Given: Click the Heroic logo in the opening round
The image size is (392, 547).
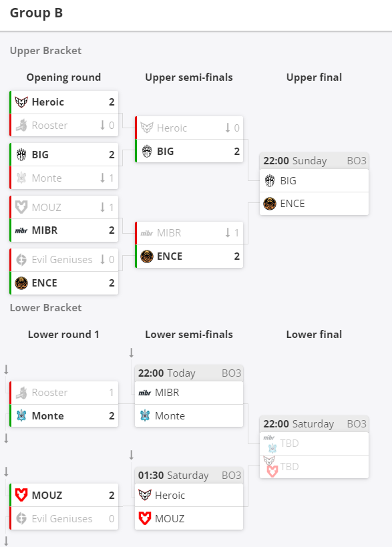Looking at the screenshot, I should 21,102.
